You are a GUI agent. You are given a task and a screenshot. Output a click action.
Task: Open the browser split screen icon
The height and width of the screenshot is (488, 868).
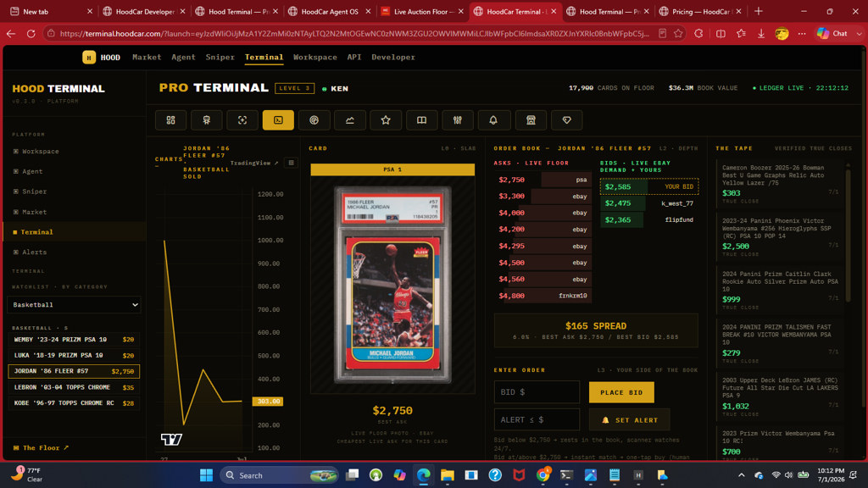(721, 34)
